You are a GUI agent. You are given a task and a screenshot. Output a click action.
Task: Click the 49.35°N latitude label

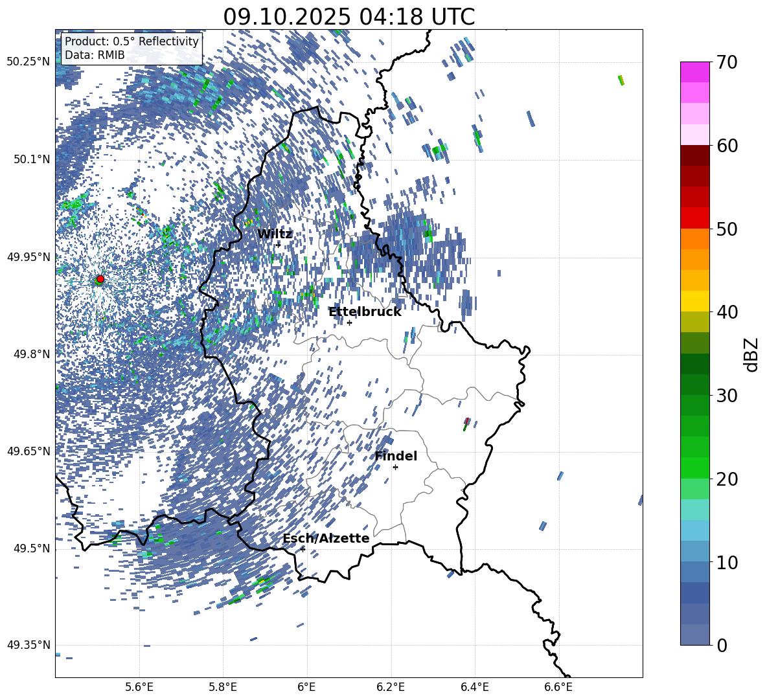(x=29, y=645)
